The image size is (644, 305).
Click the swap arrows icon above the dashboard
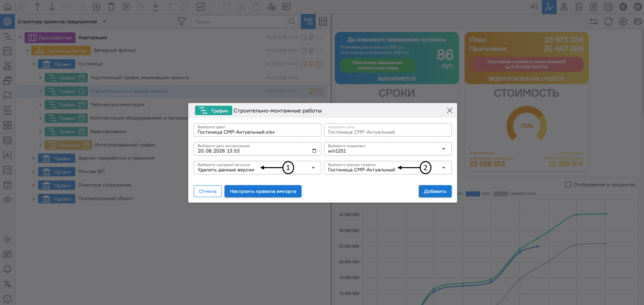tap(594, 22)
